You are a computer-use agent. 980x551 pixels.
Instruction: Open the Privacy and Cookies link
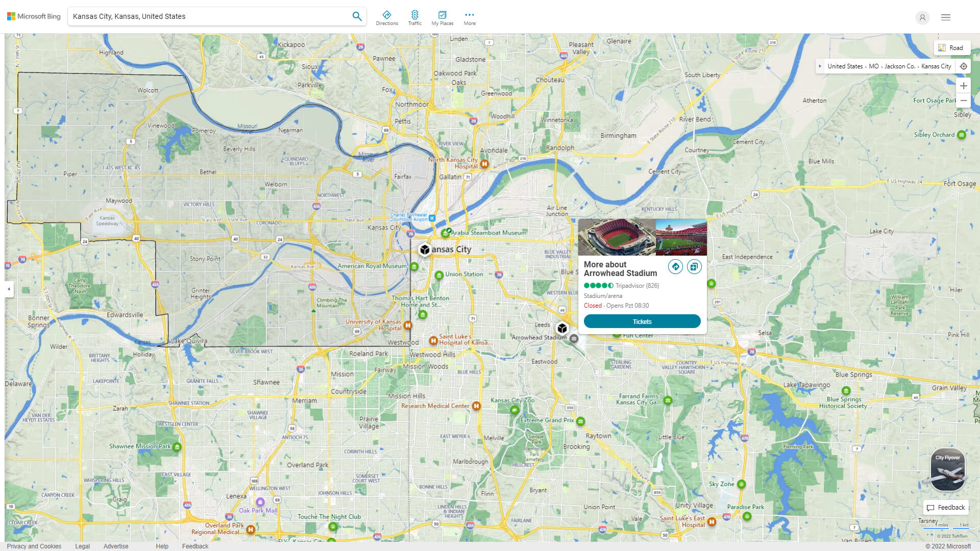pos(34,546)
